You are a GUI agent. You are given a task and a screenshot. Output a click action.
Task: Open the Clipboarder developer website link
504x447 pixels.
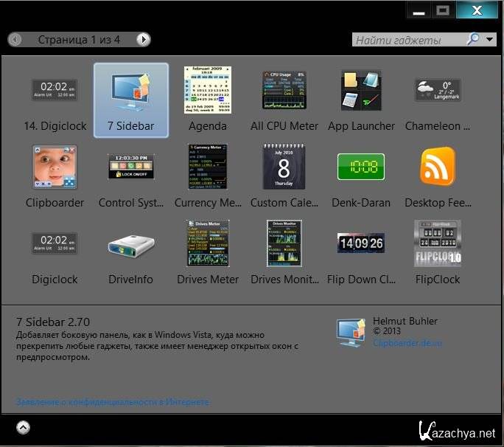pos(407,343)
